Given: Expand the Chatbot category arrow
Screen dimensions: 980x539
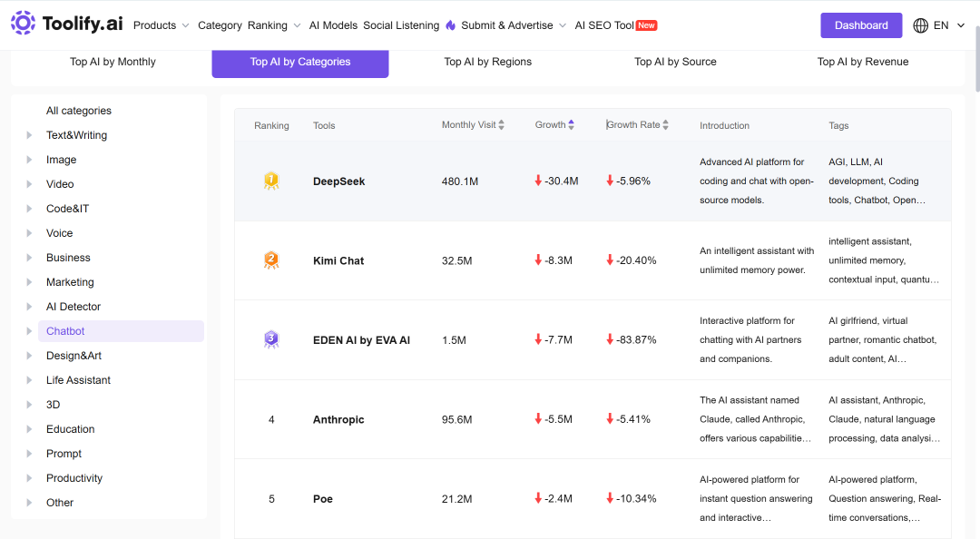Looking at the screenshot, I should (29, 331).
